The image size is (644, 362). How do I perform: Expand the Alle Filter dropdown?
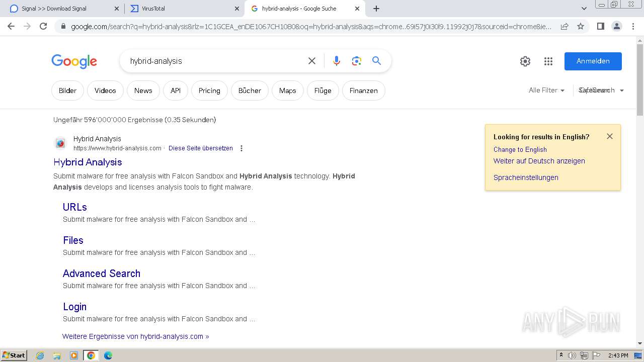pyautogui.click(x=546, y=90)
